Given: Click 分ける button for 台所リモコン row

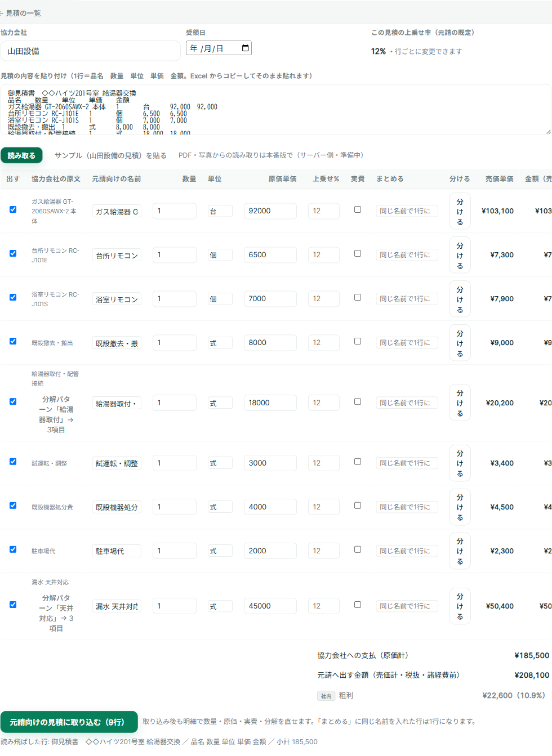Looking at the screenshot, I should click(460, 255).
